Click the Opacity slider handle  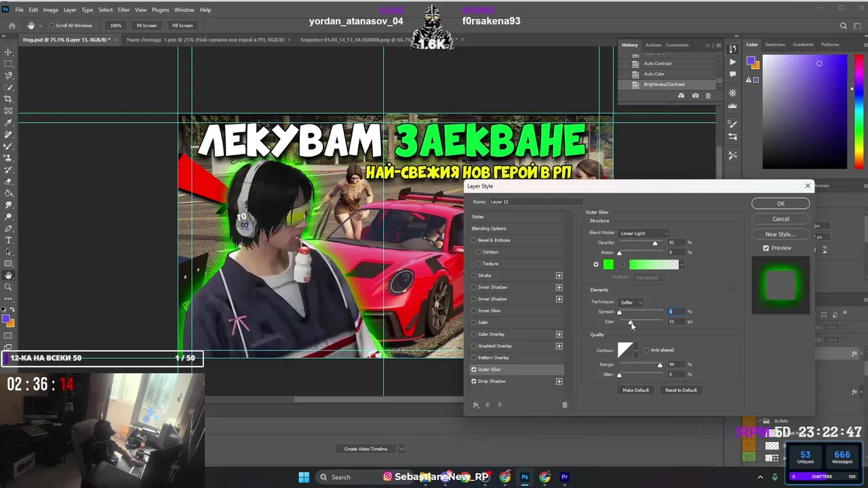click(654, 243)
